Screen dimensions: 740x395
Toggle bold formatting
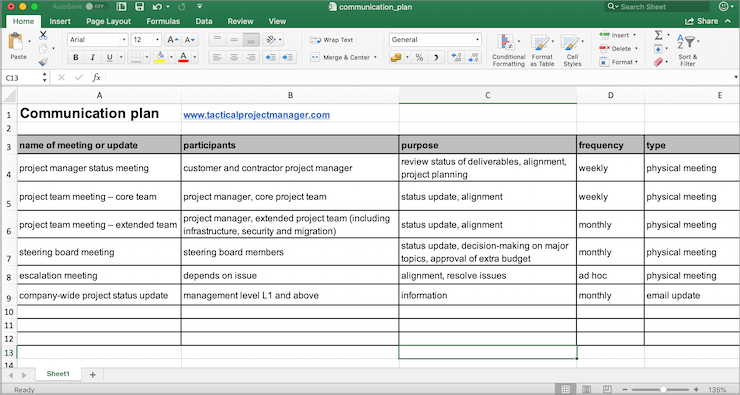[76, 58]
